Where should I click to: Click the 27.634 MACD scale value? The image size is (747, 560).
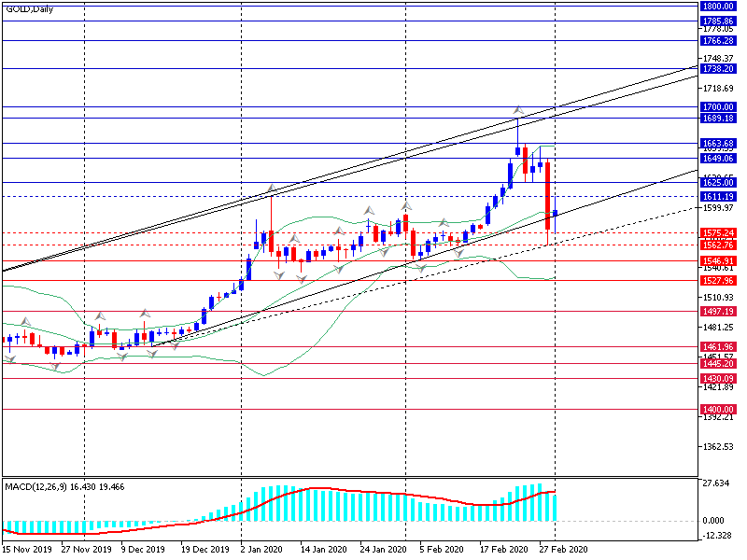tap(714, 483)
